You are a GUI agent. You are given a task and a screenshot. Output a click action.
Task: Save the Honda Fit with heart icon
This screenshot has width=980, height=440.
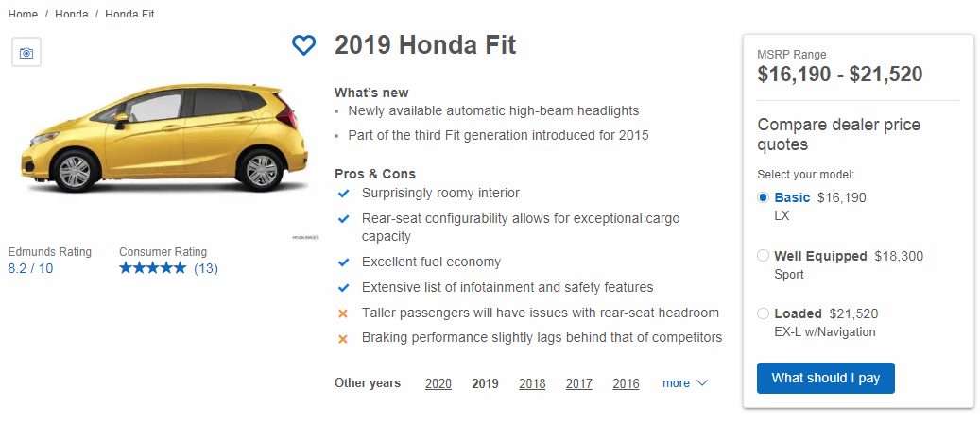click(303, 45)
